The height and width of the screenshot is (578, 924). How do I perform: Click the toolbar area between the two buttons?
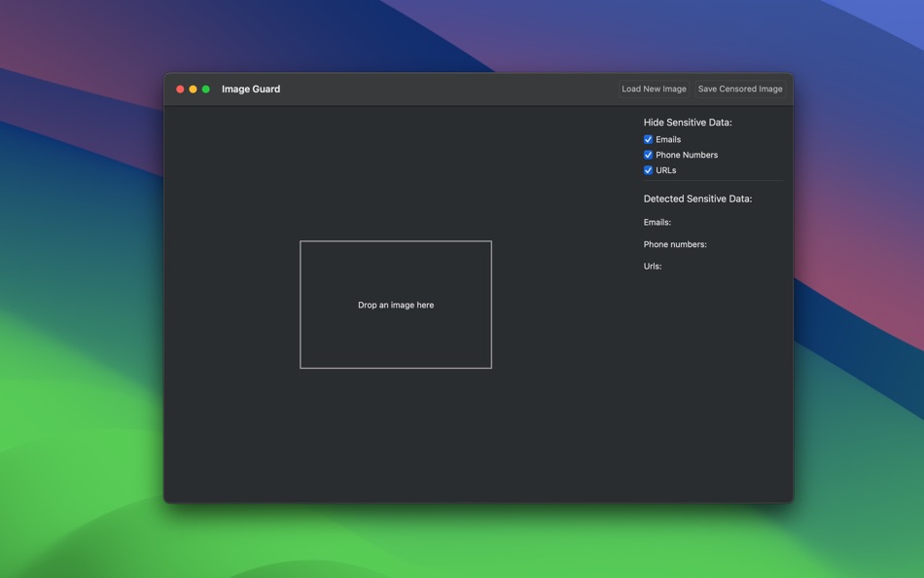(690, 89)
